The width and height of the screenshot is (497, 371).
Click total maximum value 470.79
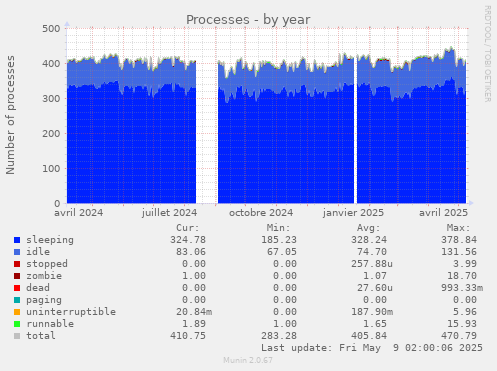pos(459,336)
